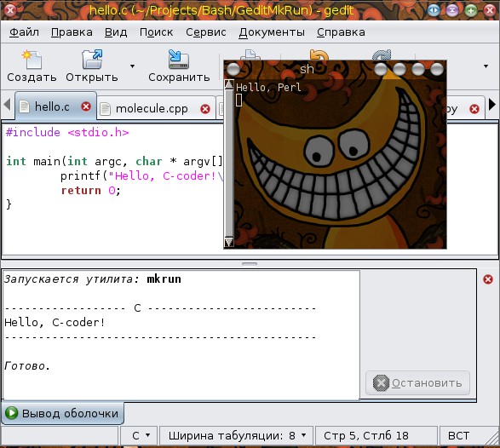Viewport: 500px width, 448px height.
Task: Click 'Hello, Perl' text in sh terminal
Action: point(268,88)
